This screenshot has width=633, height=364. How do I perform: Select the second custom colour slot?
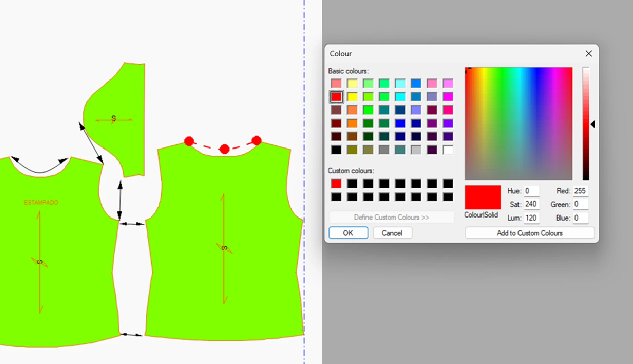pos(352,184)
